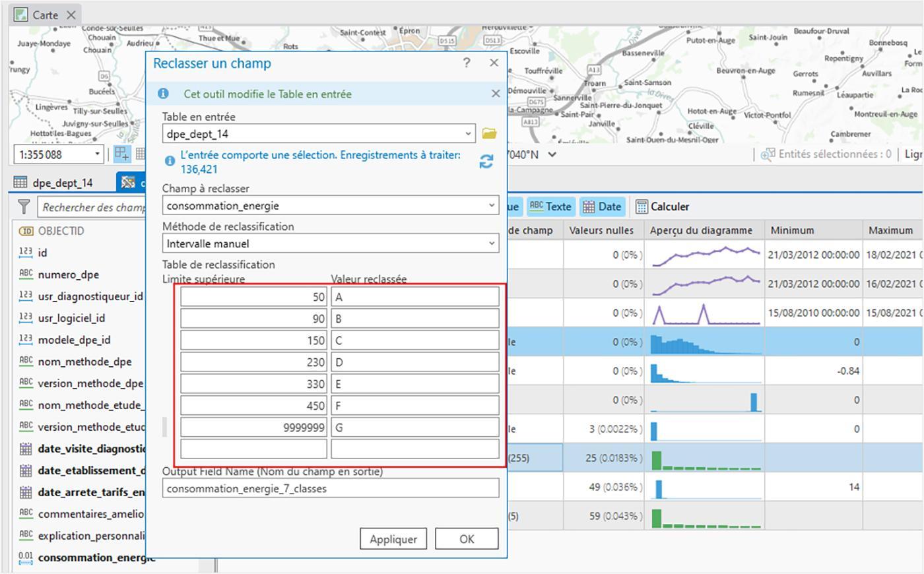Close the Carte map tab
Image resolution: width=924 pixels, height=574 pixels.
pyautogui.click(x=71, y=15)
